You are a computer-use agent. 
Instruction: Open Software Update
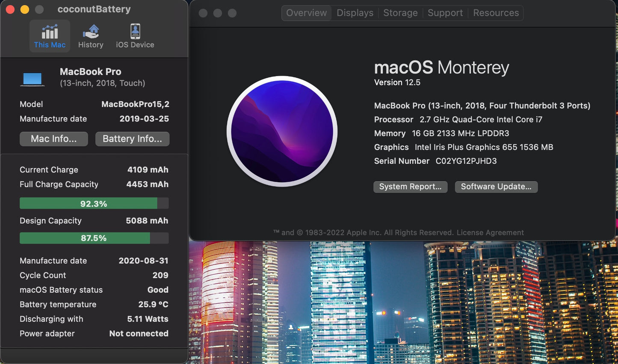pos(496,186)
